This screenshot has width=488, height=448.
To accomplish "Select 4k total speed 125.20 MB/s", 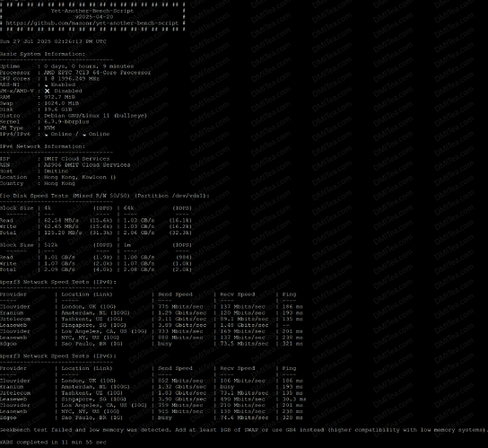I will [x=63, y=233].
